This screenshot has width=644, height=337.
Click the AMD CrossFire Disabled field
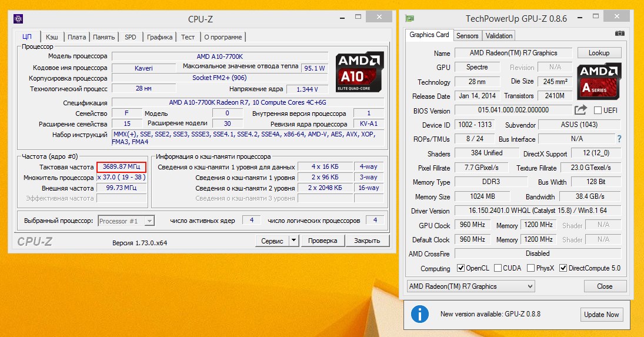(538, 253)
